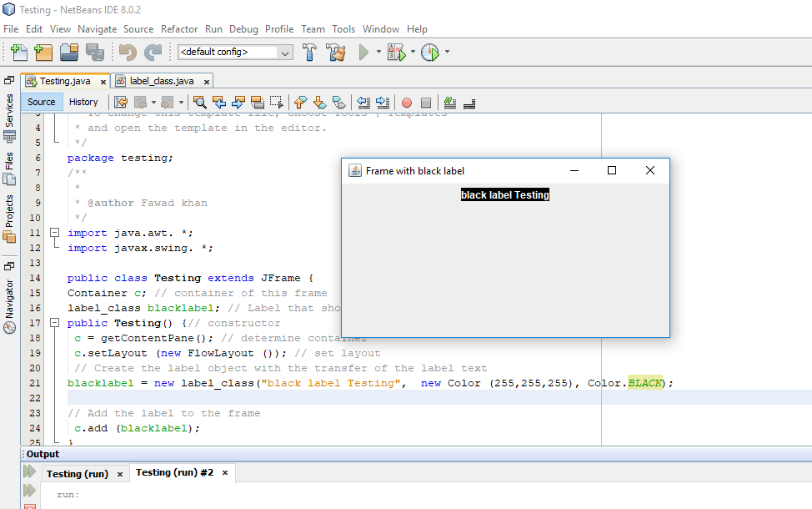Image resolution: width=812 pixels, height=509 pixels.
Task: Select the Testing (run) #2 output tab
Action: click(176, 472)
